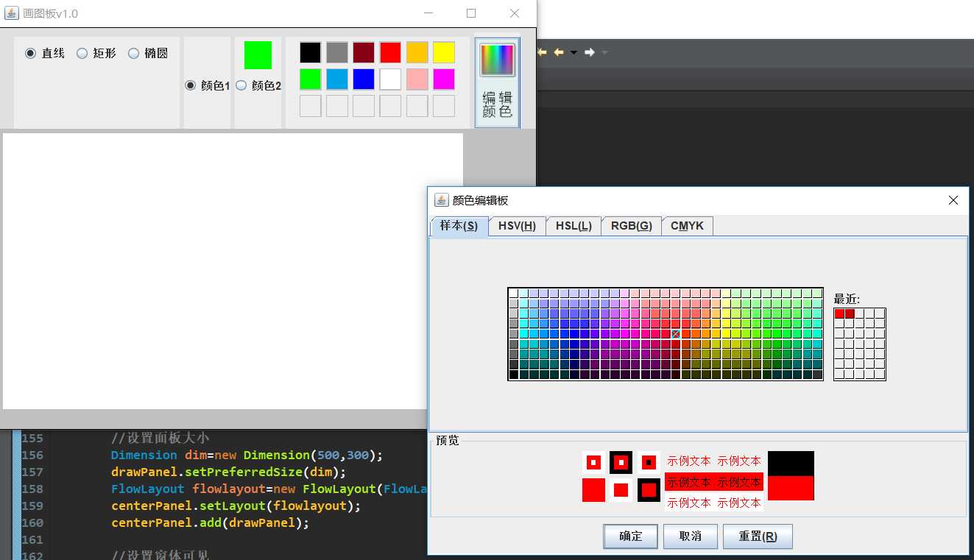Screen dimensions: 974x560
Task: Pick the magenta palette swatch
Action: [x=443, y=79]
